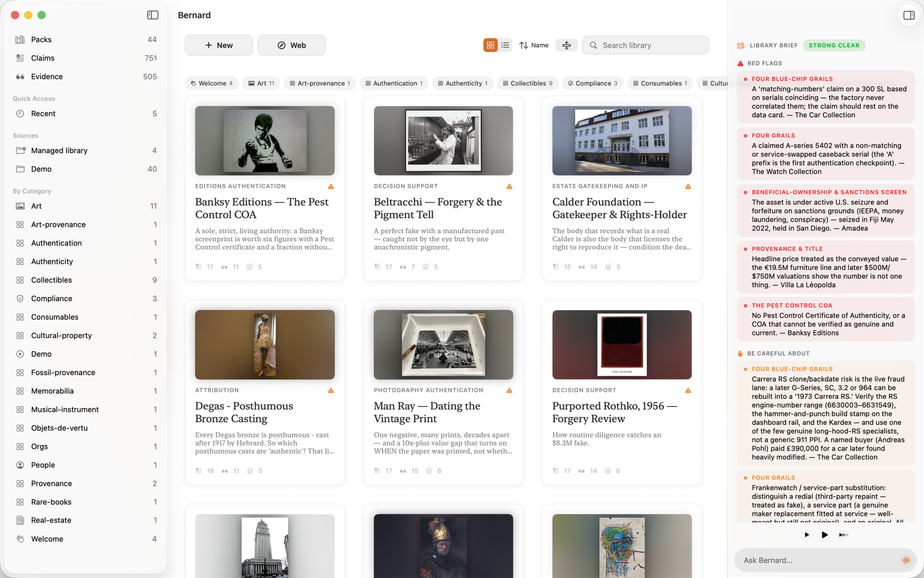
Task: Click the People category icon
Action: tap(20, 465)
